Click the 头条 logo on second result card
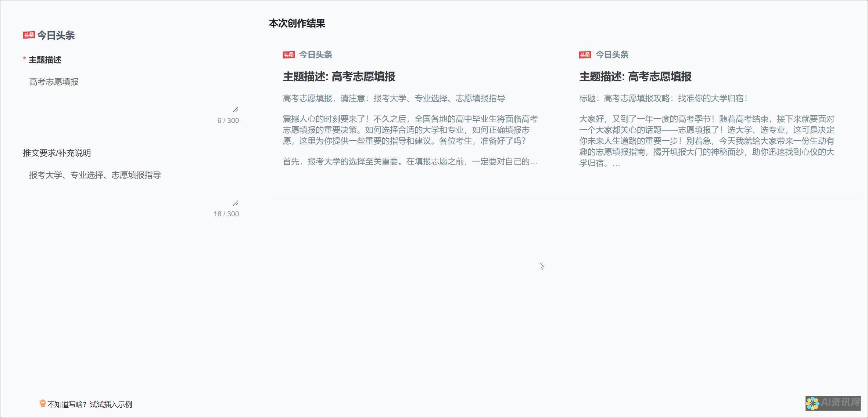The height and width of the screenshot is (418, 868). [585, 55]
